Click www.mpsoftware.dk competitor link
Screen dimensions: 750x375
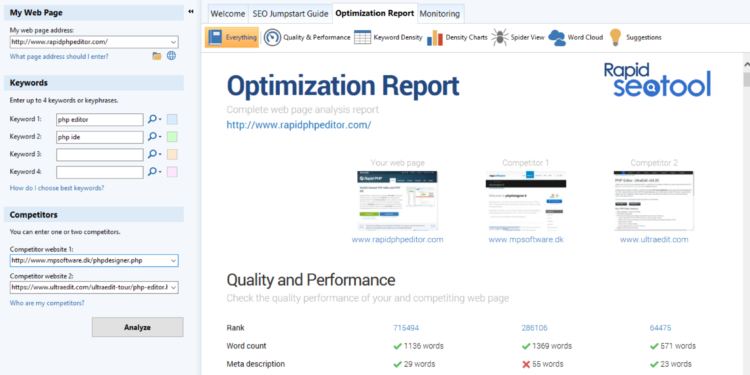[526, 239]
